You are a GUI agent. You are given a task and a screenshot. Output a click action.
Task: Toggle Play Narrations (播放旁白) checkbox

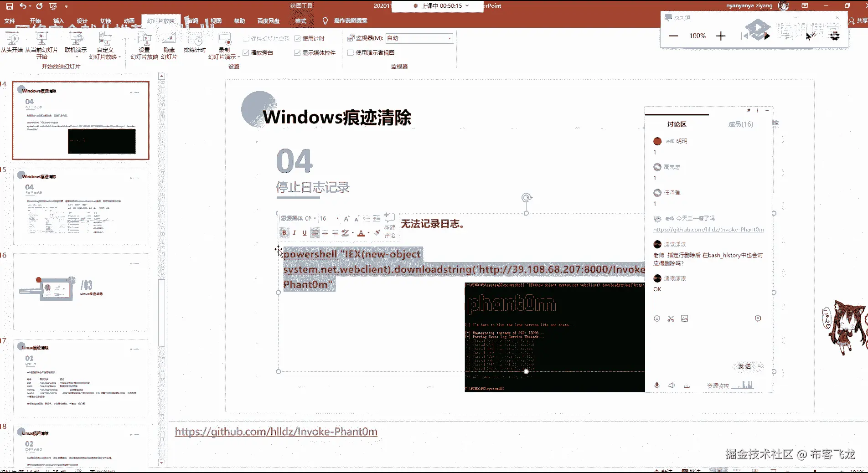coord(246,53)
